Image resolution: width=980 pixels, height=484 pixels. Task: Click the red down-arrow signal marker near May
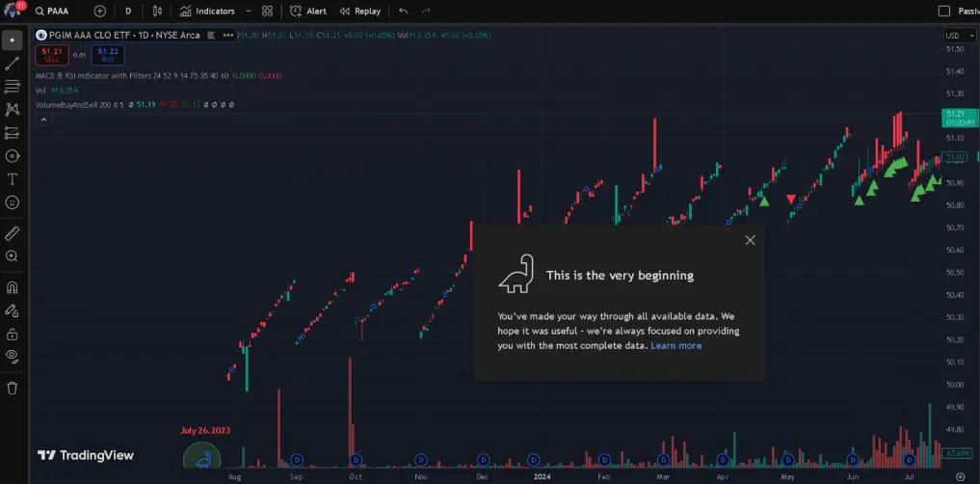[790, 200]
